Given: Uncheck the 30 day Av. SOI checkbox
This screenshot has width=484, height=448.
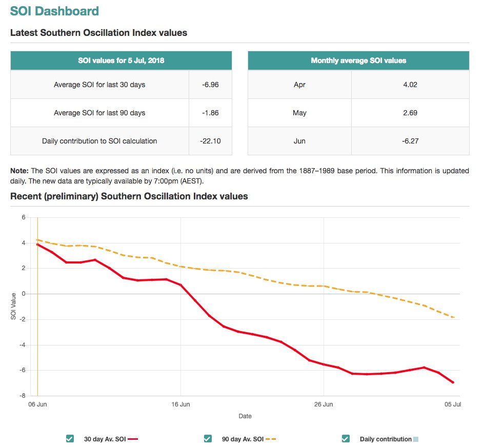Looking at the screenshot, I should (70, 438).
